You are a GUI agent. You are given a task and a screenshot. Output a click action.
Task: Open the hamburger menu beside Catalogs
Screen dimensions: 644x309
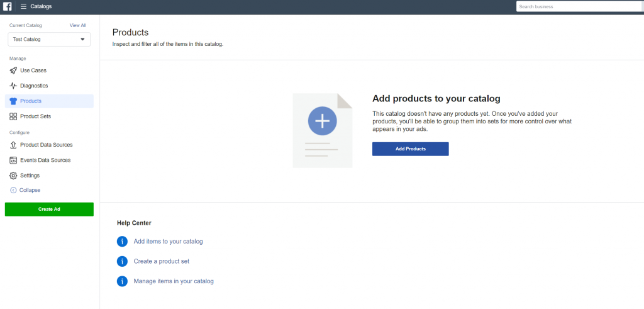(x=23, y=6)
